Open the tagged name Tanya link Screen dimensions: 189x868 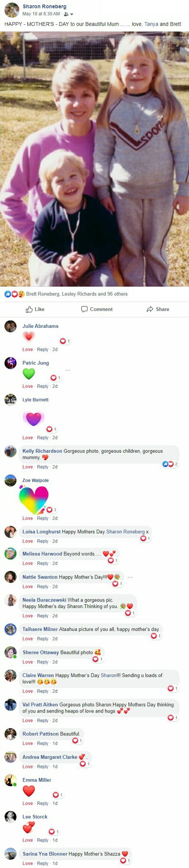pos(151,24)
